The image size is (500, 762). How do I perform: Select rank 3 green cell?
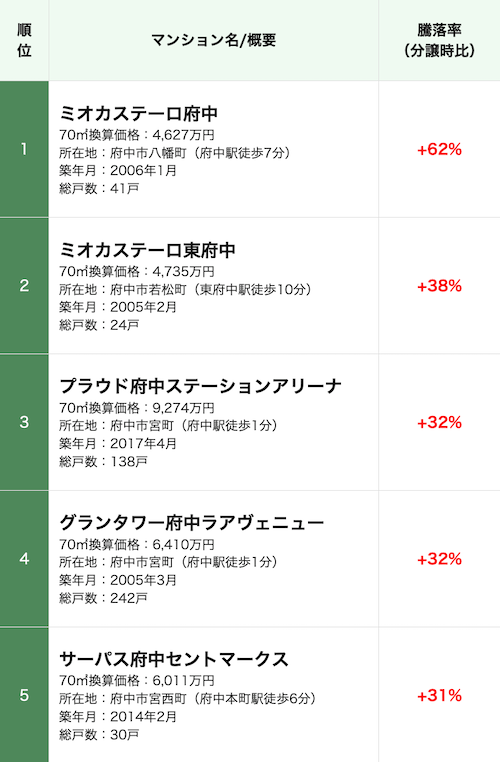(24, 422)
